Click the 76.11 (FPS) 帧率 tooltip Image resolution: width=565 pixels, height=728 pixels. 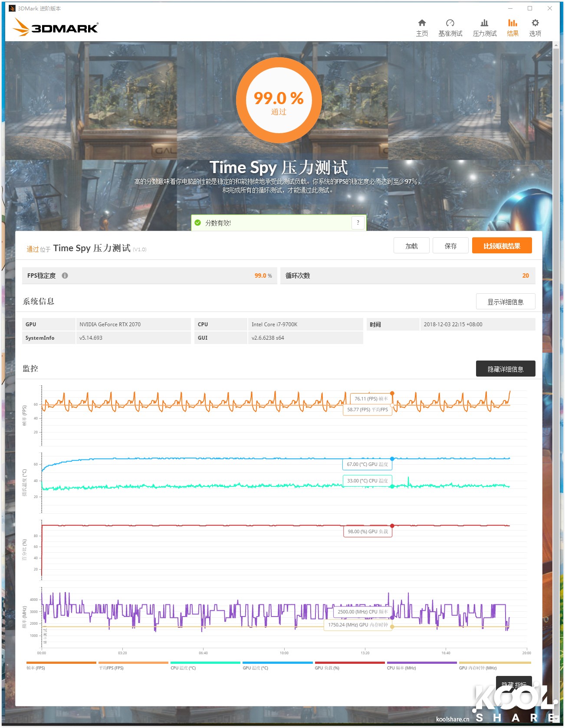(x=371, y=399)
